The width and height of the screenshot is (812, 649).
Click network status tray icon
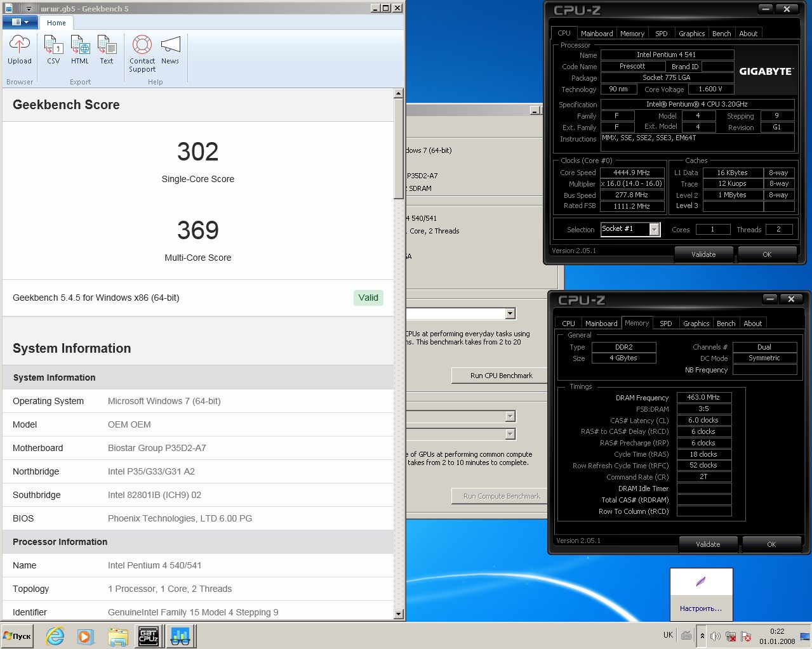click(731, 636)
